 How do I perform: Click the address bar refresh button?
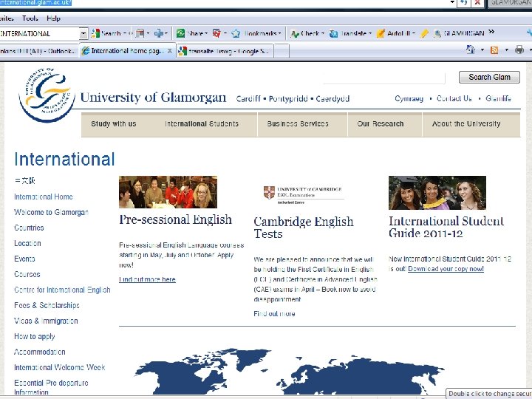coord(463,3)
